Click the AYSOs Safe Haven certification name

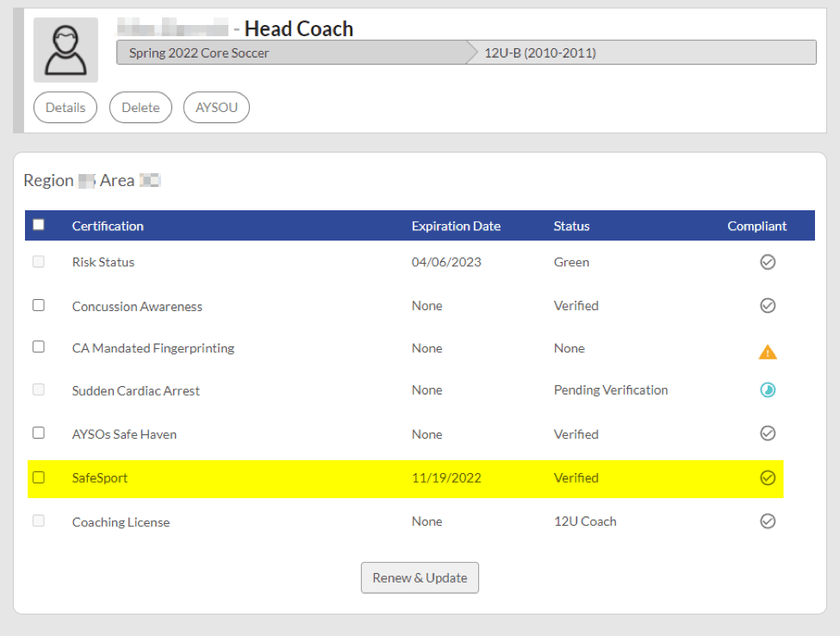click(124, 434)
